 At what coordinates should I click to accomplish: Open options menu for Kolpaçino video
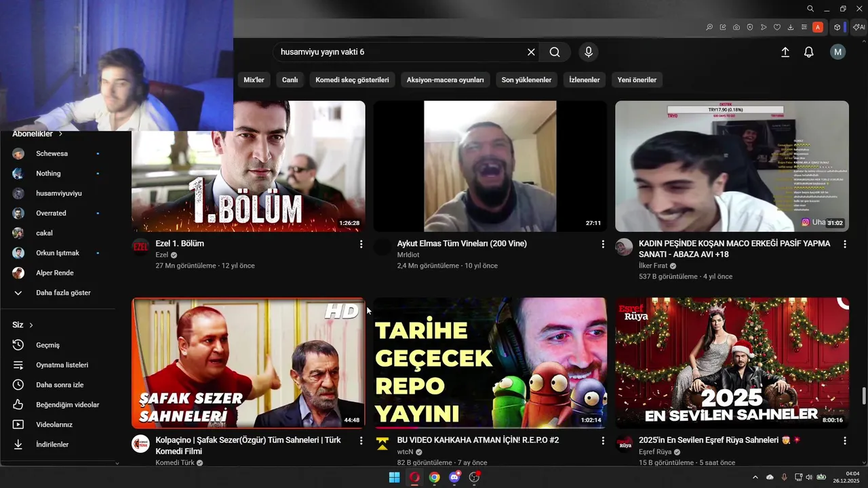pyautogui.click(x=361, y=441)
